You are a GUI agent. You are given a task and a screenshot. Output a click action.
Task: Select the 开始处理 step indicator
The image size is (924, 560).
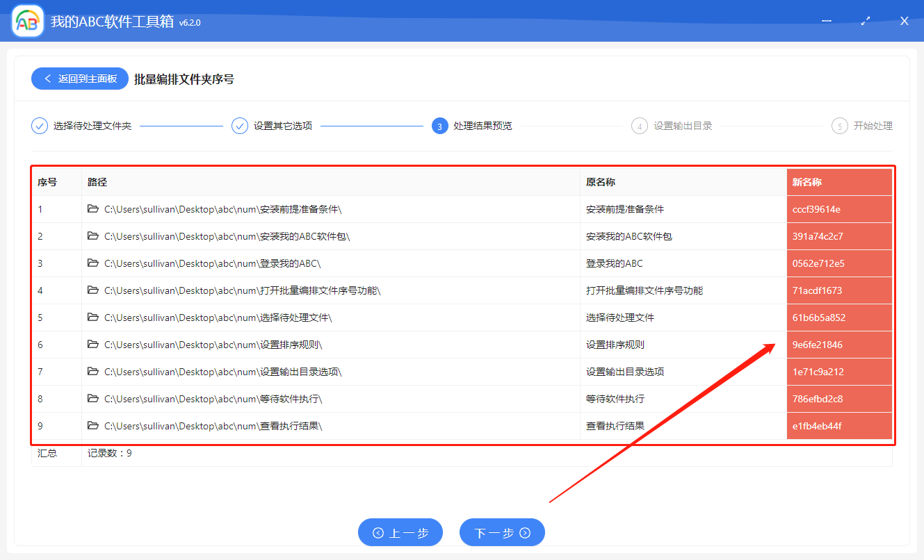tap(839, 126)
